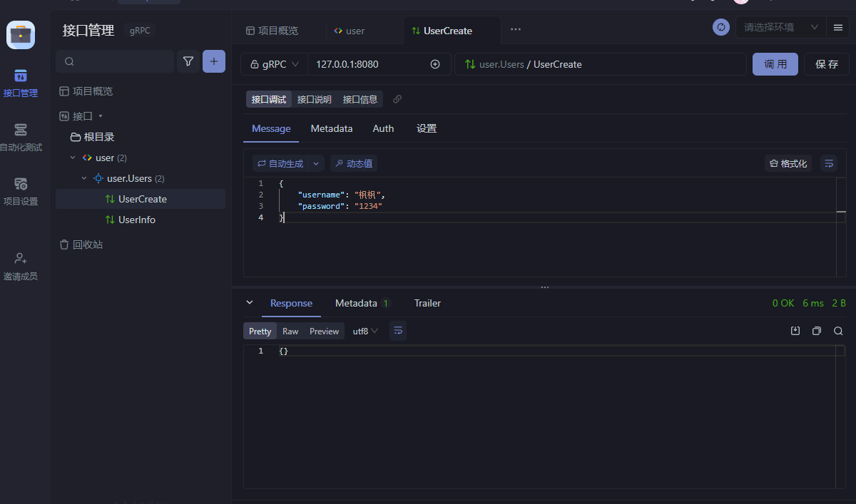Toggle word wrap in message editor
Image resolution: width=856 pixels, height=504 pixels.
coord(828,163)
